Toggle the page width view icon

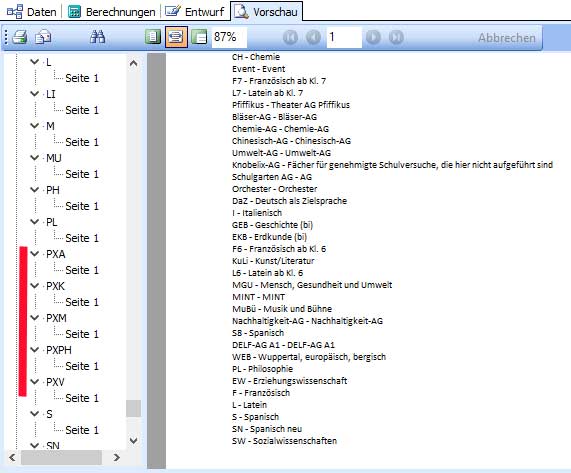[176, 37]
